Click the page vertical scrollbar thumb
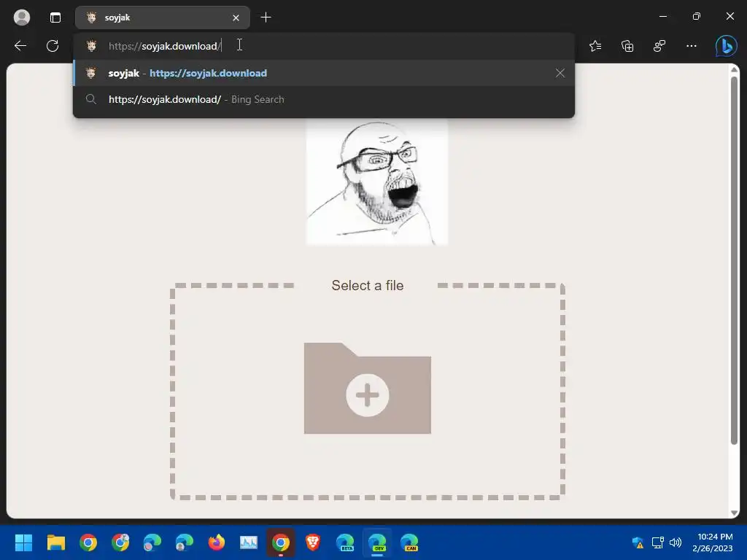Image resolution: width=747 pixels, height=560 pixels. click(734, 260)
